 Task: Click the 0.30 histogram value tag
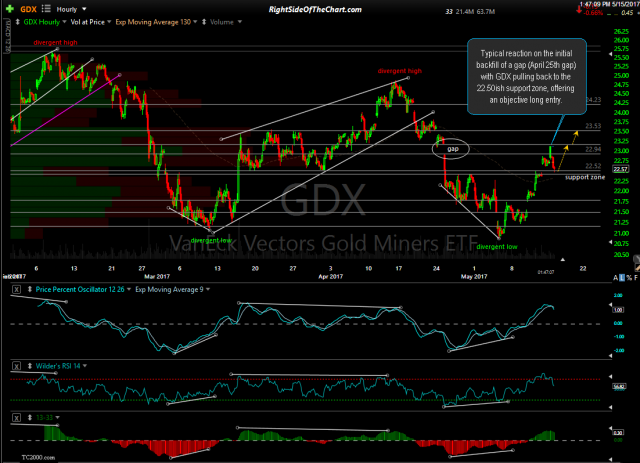point(618,432)
